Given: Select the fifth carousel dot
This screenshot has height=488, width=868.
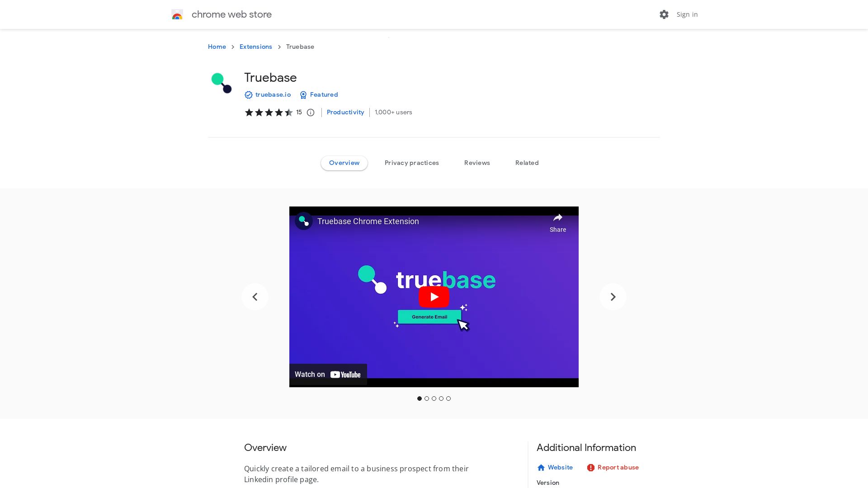Looking at the screenshot, I should 448,399.
